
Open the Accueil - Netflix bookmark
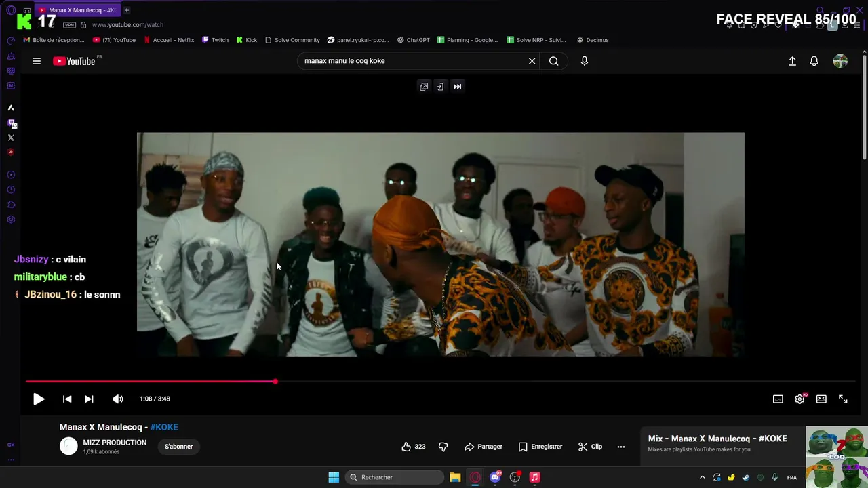[169, 40]
